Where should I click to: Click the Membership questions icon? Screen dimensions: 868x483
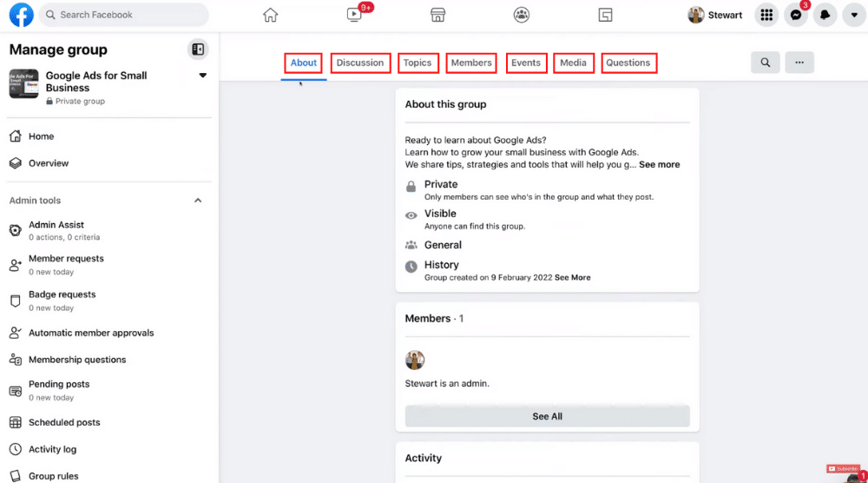coord(16,360)
